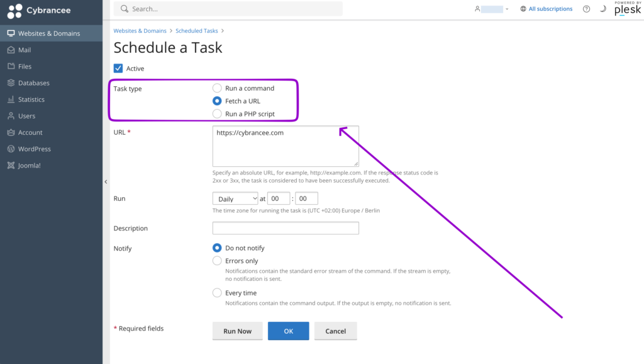Click the Europe / Berlin time zone note

(x=296, y=210)
